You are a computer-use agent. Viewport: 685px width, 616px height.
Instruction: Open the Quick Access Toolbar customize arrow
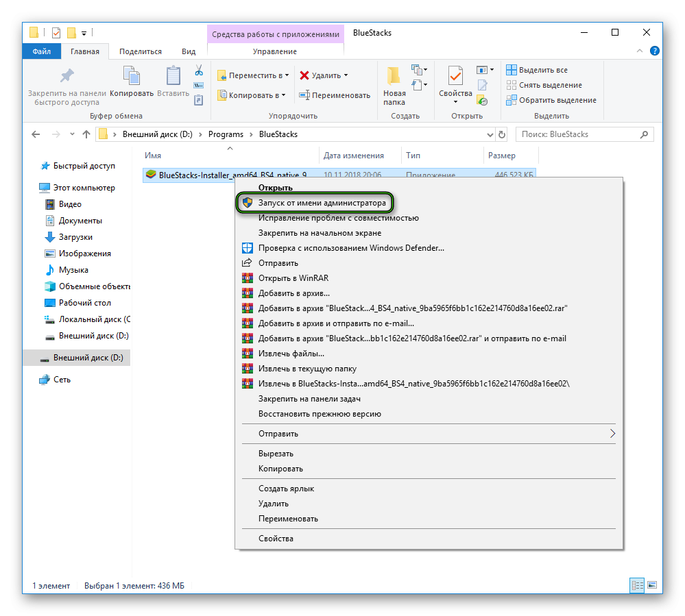84,33
